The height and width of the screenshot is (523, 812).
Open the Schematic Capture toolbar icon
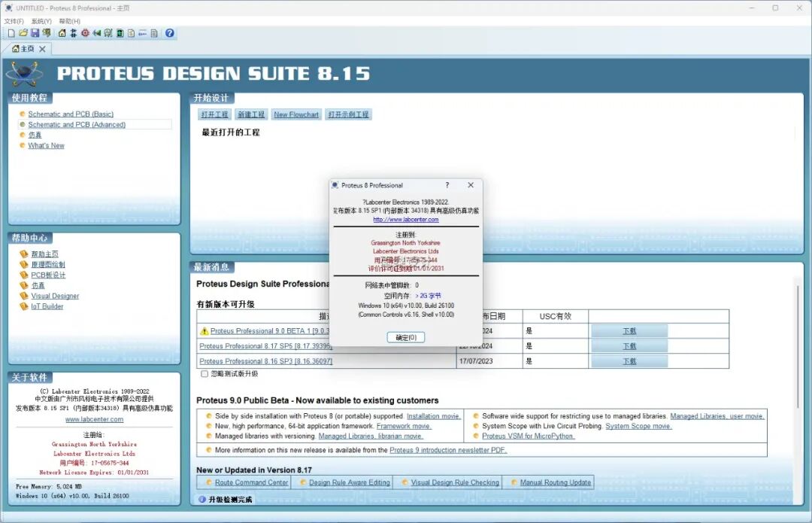(74, 33)
